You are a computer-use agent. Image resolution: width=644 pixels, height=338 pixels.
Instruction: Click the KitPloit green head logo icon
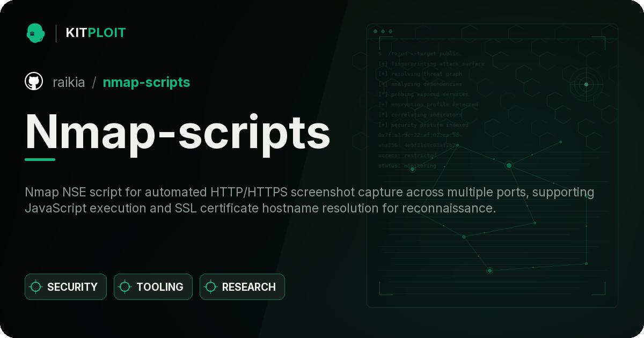pos(35,33)
